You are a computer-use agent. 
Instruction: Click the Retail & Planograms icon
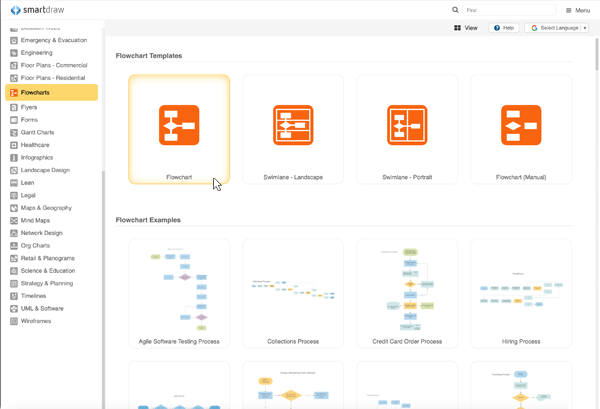pyautogui.click(x=14, y=258)
